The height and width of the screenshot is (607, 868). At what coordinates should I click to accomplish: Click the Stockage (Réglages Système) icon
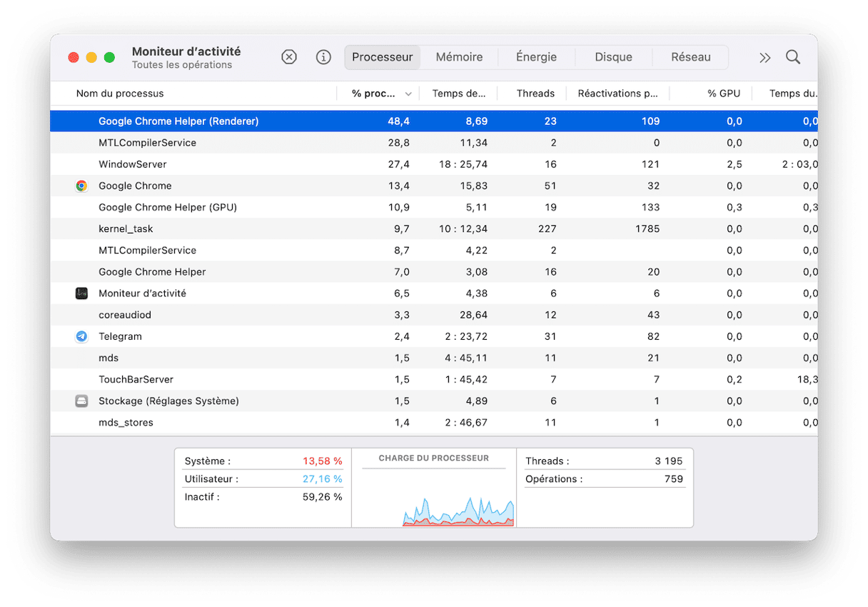coord(81,401)
